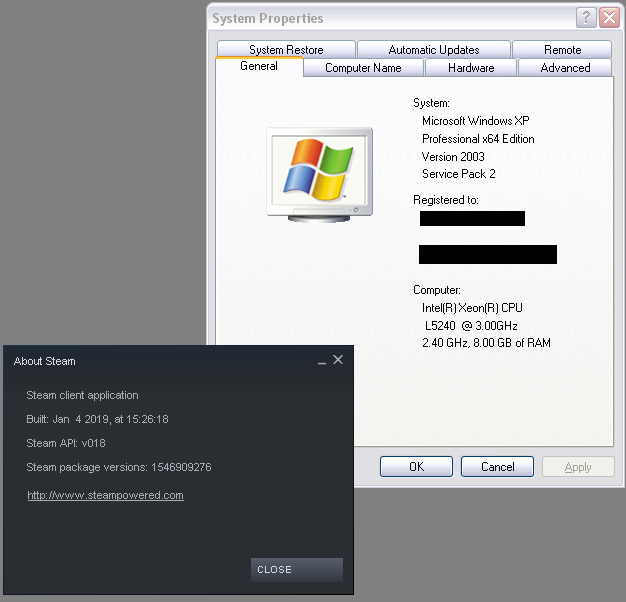
Task: Click the text 'Steam API: v018'
Action: (66, 443)
